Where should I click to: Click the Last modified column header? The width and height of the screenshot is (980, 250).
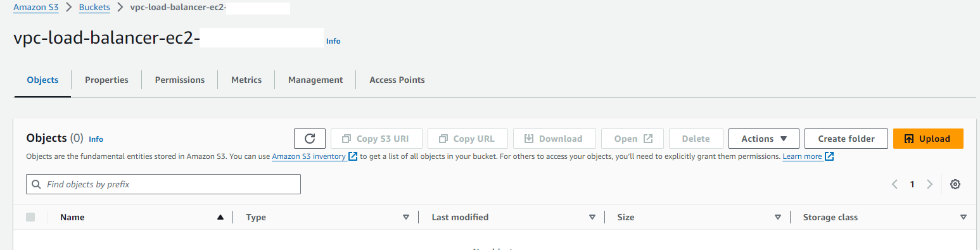tap(460, 217)
